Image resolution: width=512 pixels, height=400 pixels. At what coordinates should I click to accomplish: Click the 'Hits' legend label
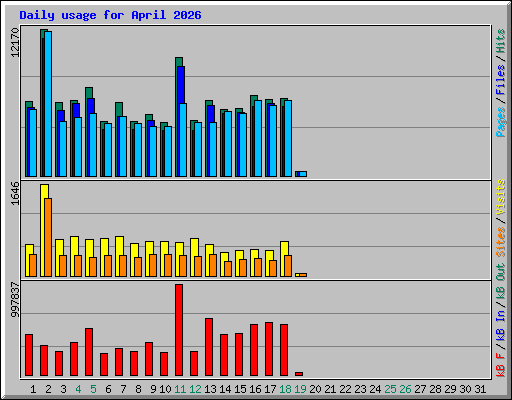pos(500,41)
